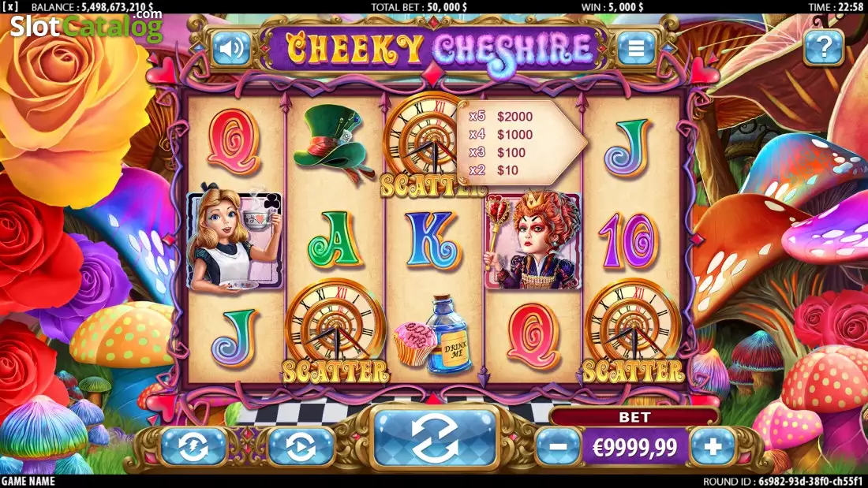Click the €9999,99 bet amount field

(x=635, y=447)
